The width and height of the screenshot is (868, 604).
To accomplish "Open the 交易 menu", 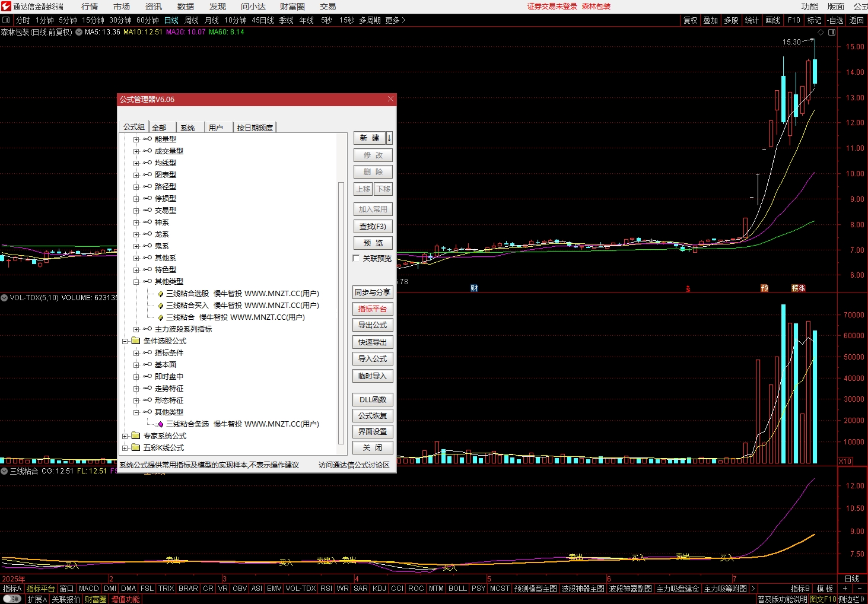I will tap(328, 7).
